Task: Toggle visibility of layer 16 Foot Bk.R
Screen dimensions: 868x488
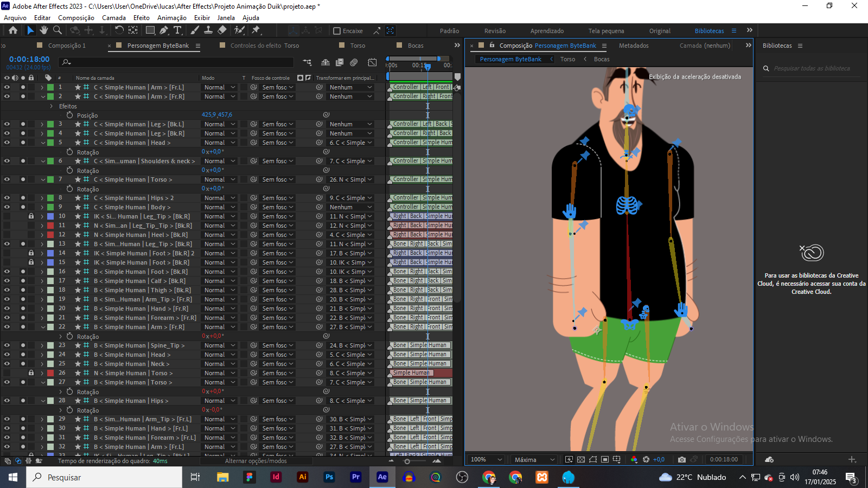Action: tap(7, 272)
